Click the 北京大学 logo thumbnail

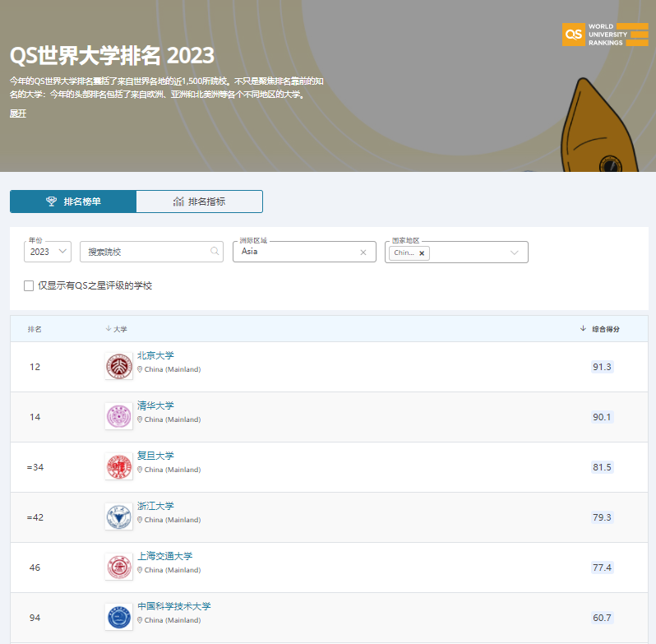tap(119, 366)
